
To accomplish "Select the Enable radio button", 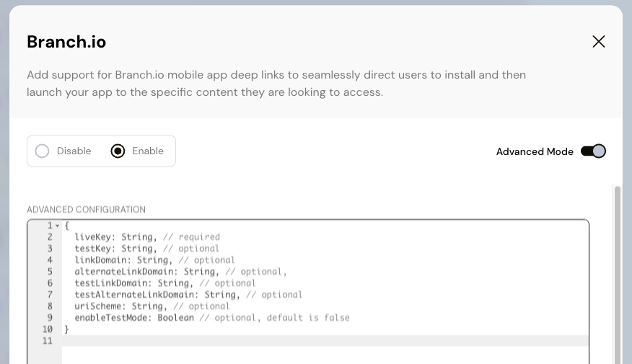I will click(118, 151).
